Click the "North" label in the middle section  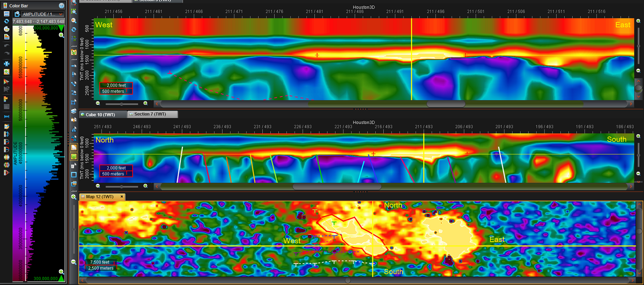point(104,140)
